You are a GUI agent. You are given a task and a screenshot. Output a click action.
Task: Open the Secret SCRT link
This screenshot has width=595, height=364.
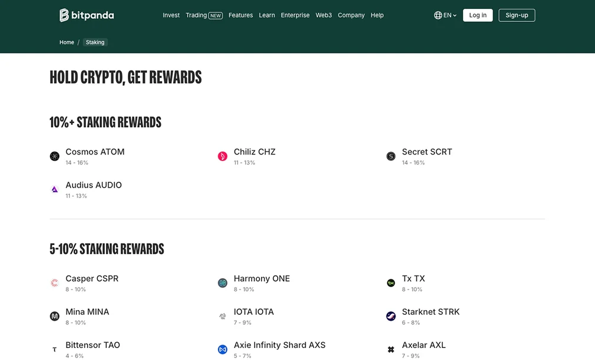(427, 152)
